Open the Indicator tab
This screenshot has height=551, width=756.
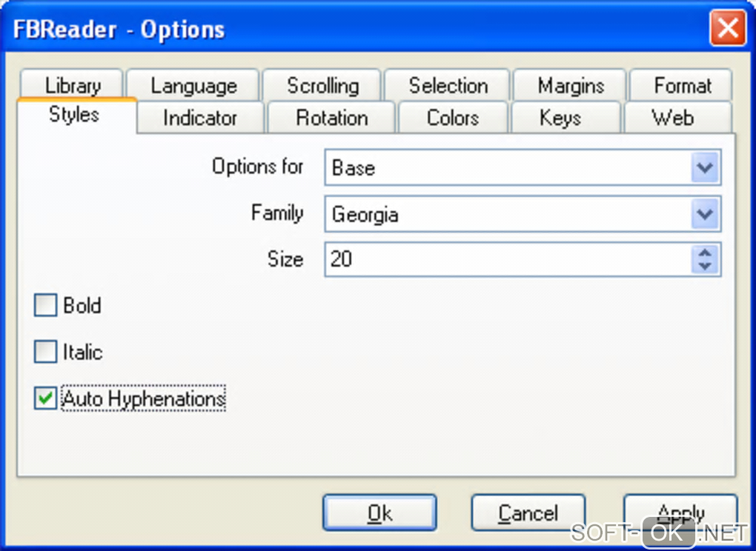tap(200, 118)
